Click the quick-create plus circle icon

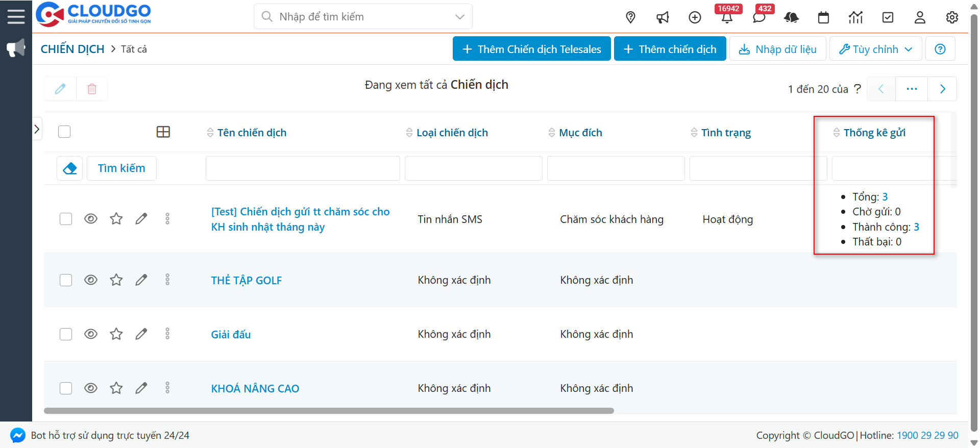(x=695, y=17)
